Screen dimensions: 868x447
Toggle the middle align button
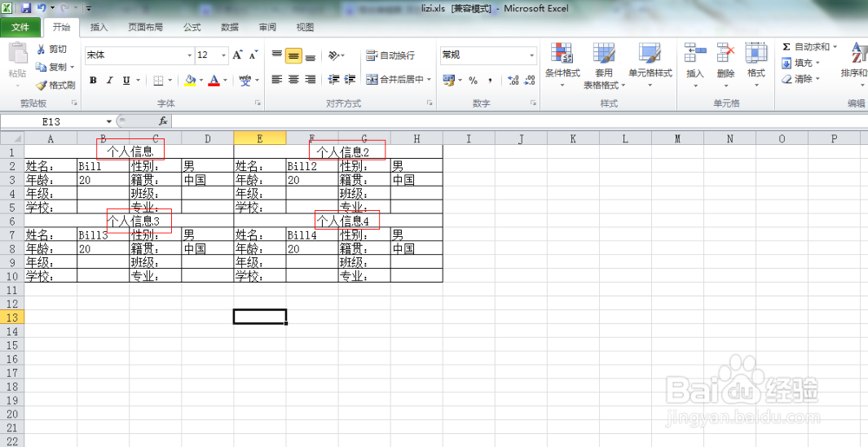click(293, 56)
